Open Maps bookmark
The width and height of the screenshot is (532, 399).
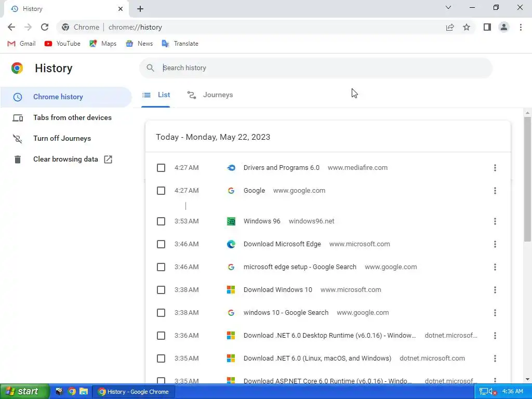coord(103,44)
